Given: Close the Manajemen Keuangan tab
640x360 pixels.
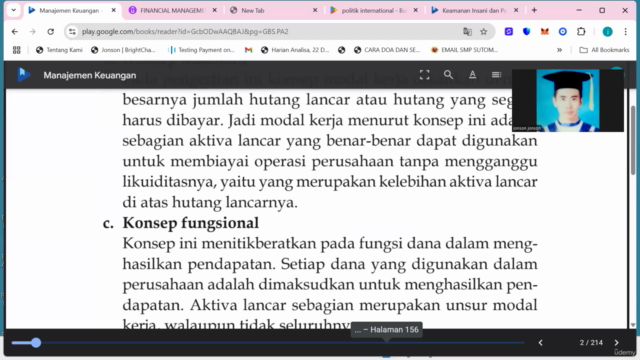Looking at the screenshot, I should (114, 10).
